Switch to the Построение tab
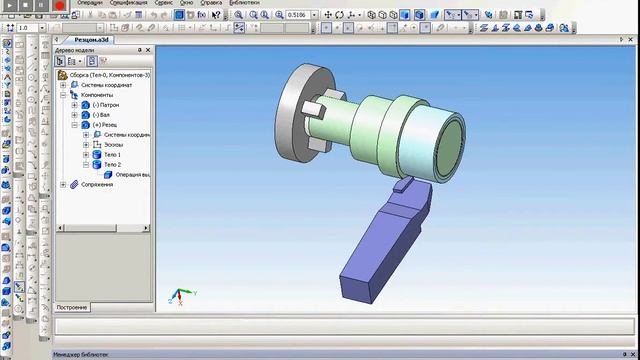 coord(72,307)
